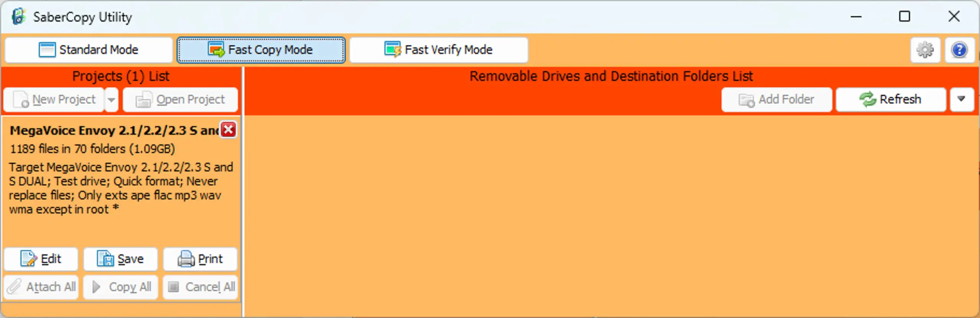Viewport: 980px width, 318px height.
Task: Open dropdown arrow next to Refresh
Action: (x=962, y=100)
